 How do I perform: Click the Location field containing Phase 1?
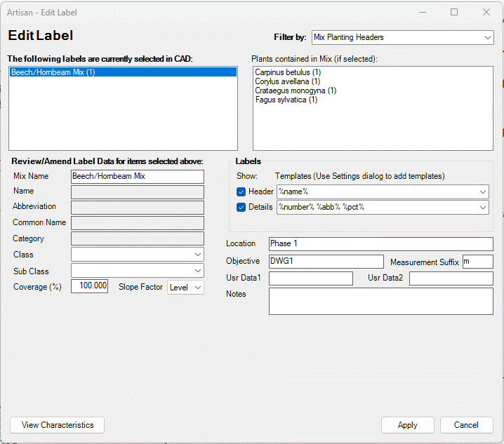pos(380,243)
